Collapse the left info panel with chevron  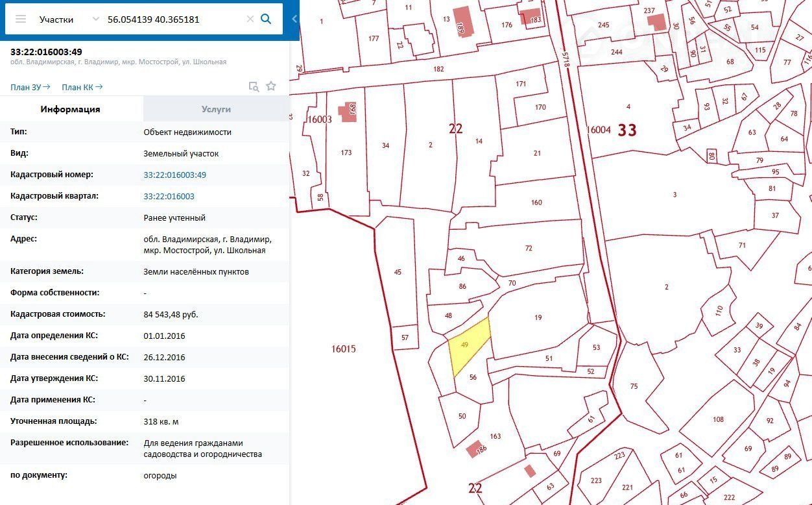click(294, 19)
